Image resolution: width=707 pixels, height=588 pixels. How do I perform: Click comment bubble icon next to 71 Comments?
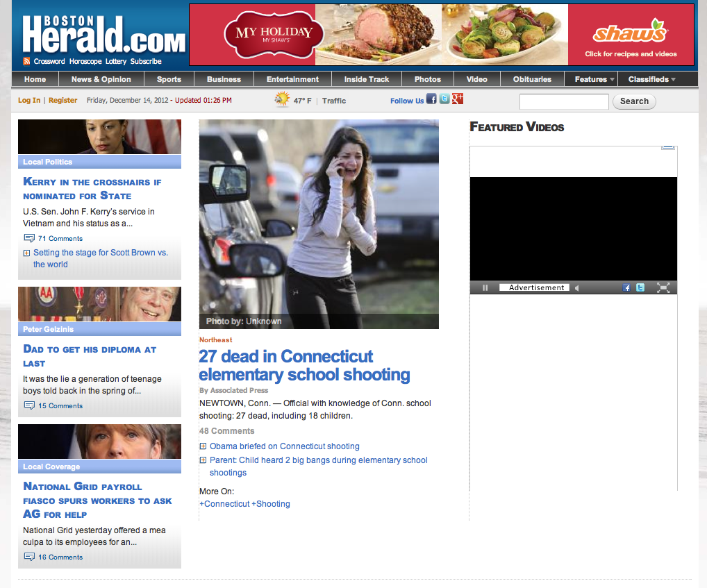click(x=29, y=238)
